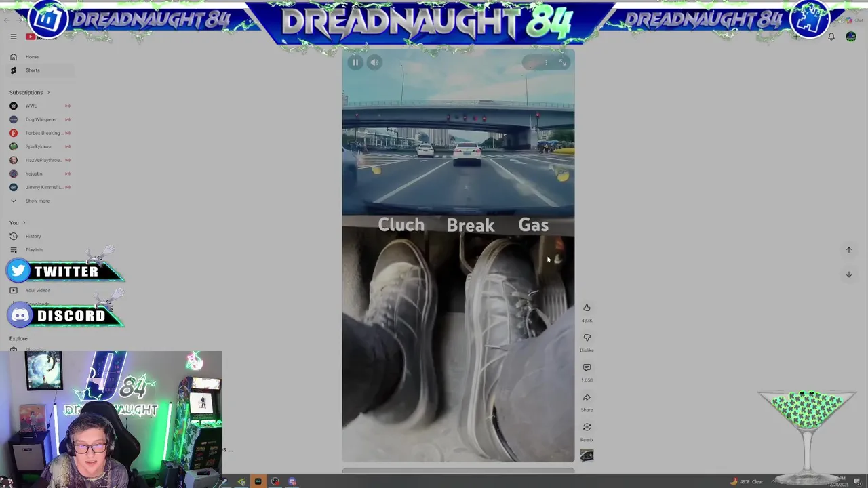Screen dimensions: 868x488
Task: Click the 487K like count text
Action: tap(587, 321)
